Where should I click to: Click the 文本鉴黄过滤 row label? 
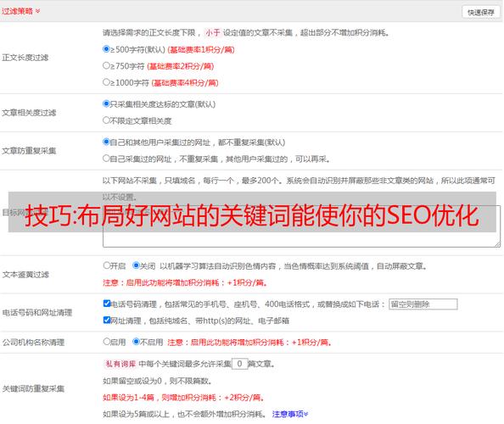point(25,275)
